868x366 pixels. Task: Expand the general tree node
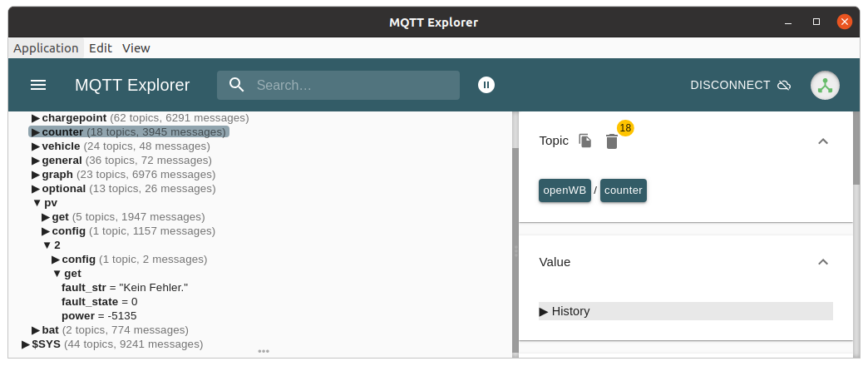[x=36, y=161]
